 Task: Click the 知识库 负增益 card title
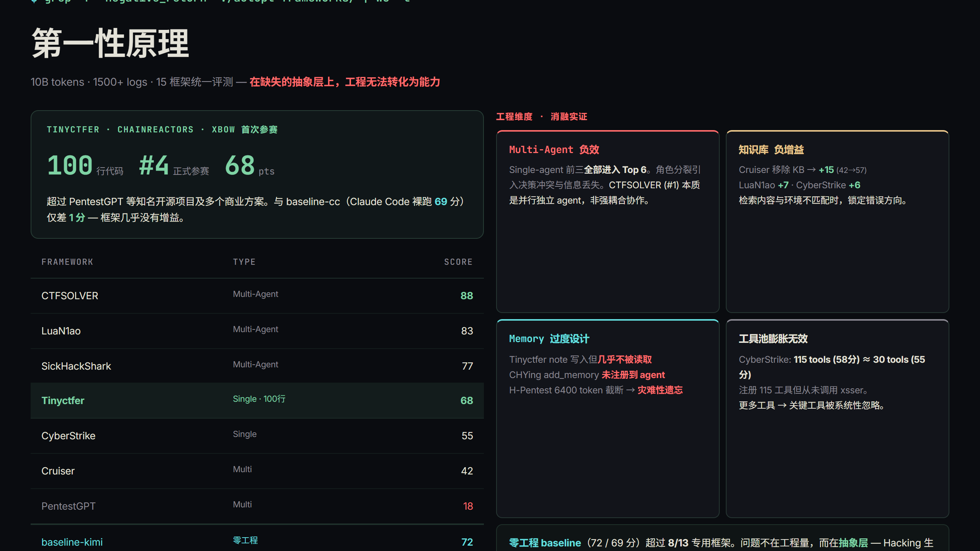click(x=771, y=150)
